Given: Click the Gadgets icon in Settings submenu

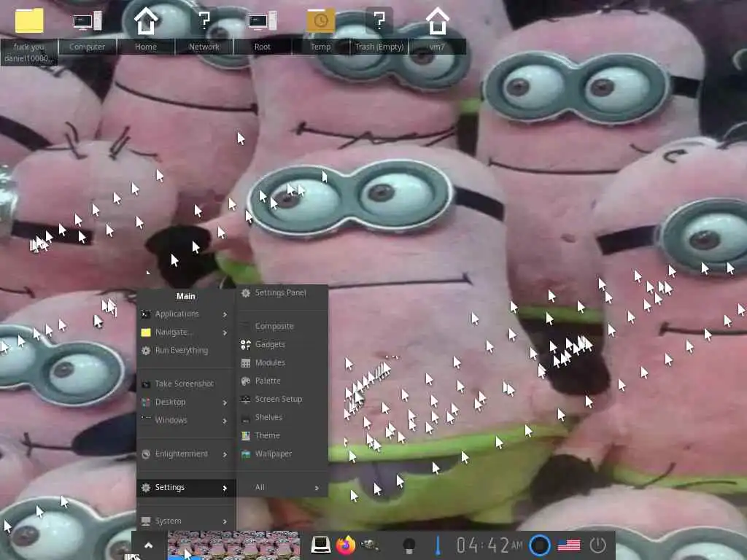Looking at the screenshot, I should 246,344.
